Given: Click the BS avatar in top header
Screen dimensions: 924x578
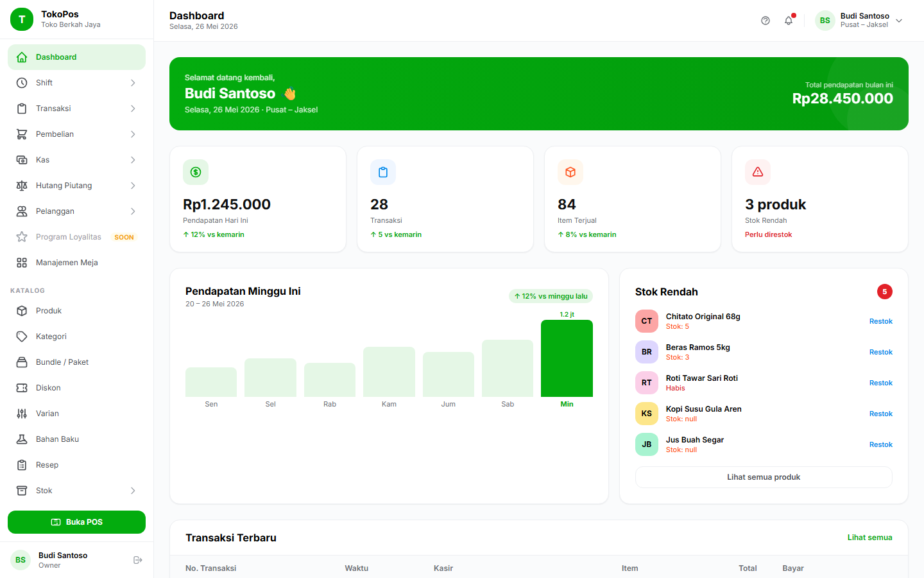Looking at the screenshot, I should click(x=825, y=21).
